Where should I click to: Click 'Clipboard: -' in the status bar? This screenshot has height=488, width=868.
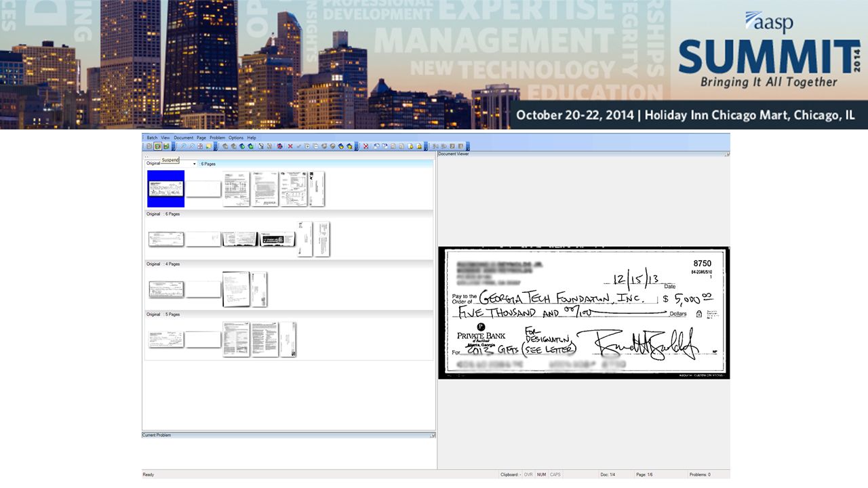511,474
